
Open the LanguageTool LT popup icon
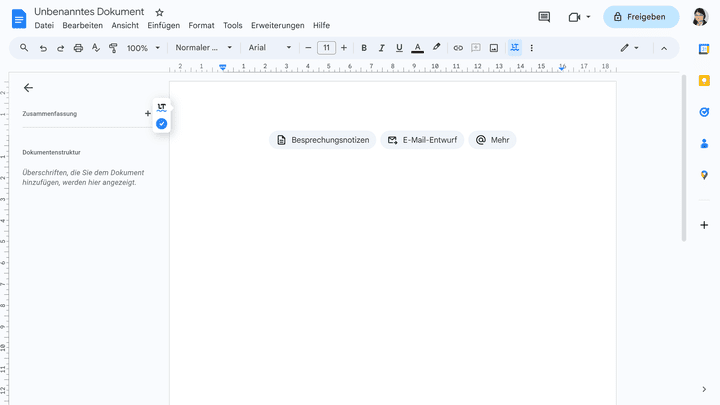162,107
